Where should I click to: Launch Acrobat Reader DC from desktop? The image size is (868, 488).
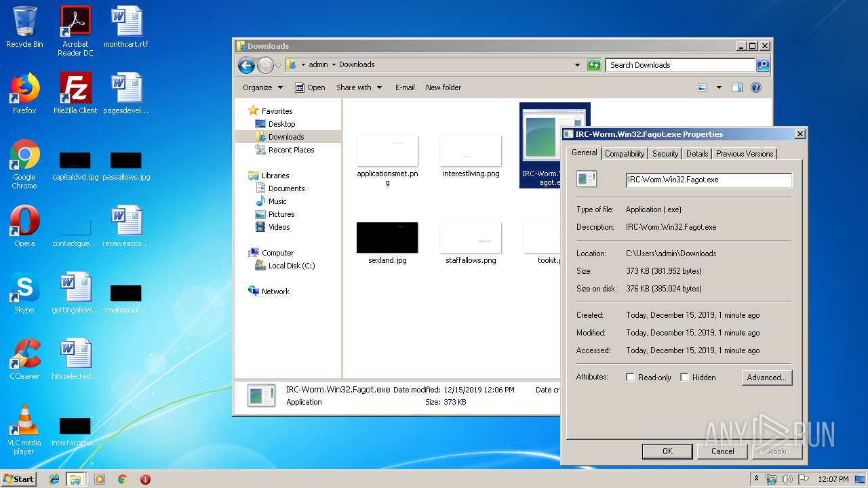point(75,31)
